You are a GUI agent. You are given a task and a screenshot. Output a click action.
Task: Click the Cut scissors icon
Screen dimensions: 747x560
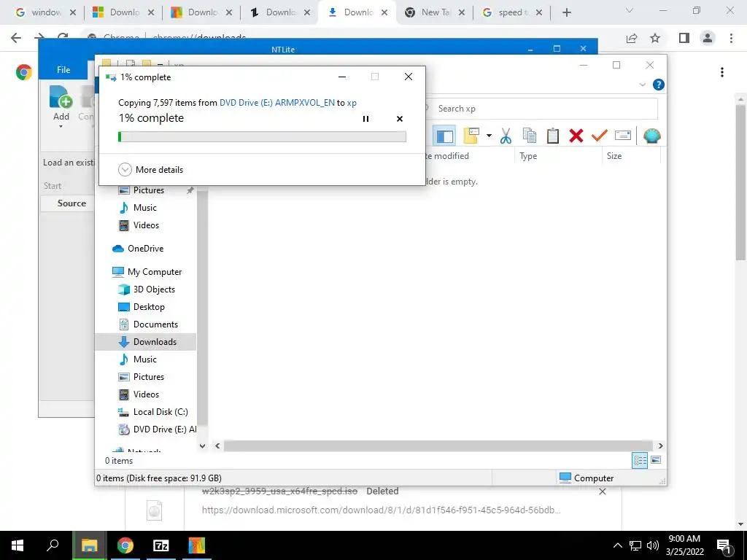coord(506,136)
